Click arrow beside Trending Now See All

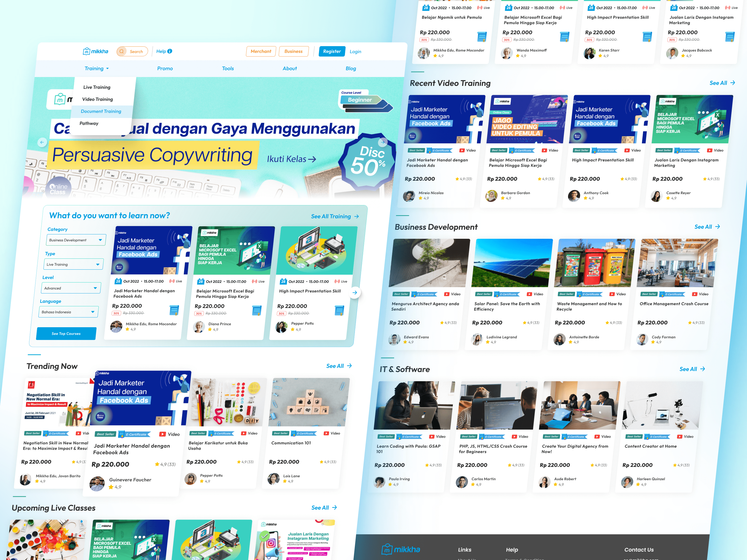click(x=350, y=366)
